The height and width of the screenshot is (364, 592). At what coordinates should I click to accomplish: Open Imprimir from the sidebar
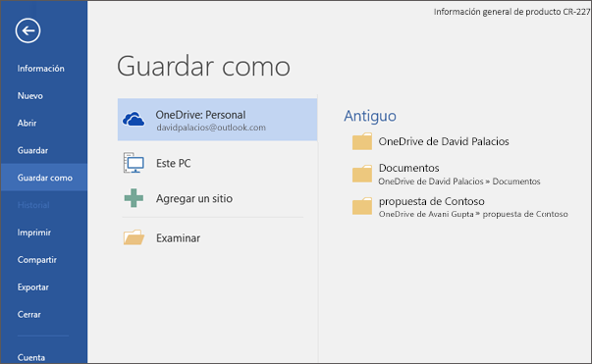[x=34, y=233]
